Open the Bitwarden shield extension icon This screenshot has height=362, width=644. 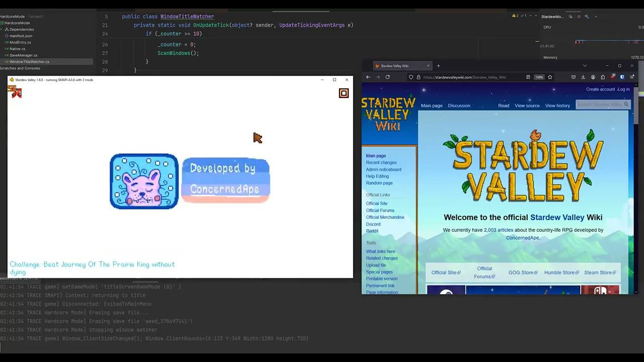[x=622, y=77]
